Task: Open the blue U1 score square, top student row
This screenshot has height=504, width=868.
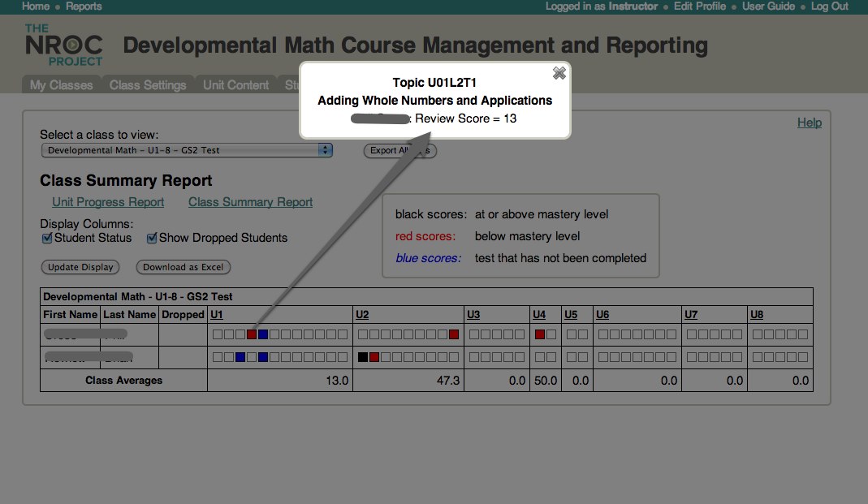Action: [263, 334]
